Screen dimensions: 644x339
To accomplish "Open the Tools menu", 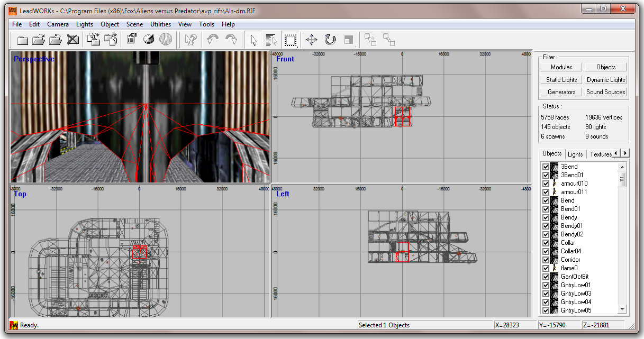I will [x=206, y=24].
